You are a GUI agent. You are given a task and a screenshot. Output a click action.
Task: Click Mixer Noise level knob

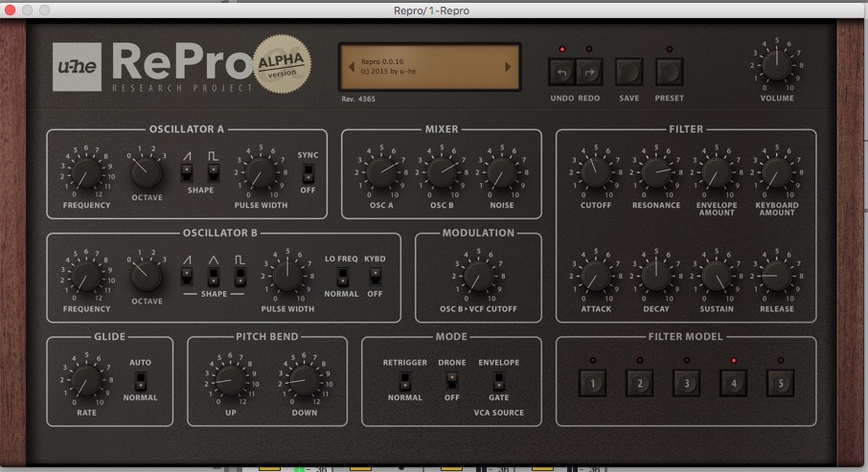501,172
